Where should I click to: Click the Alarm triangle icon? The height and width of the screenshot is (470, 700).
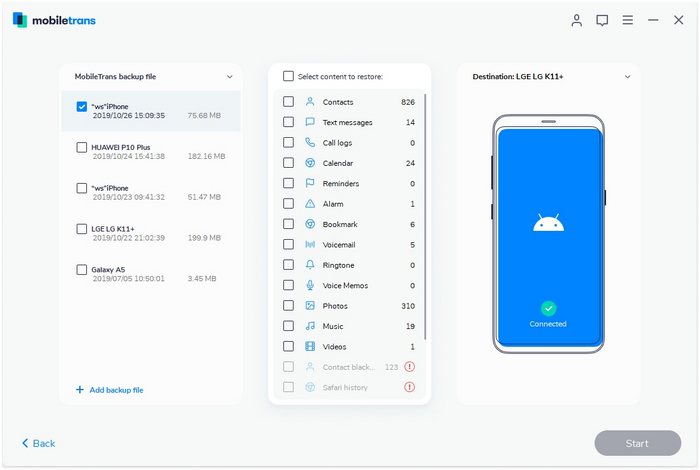pos(310,204)
